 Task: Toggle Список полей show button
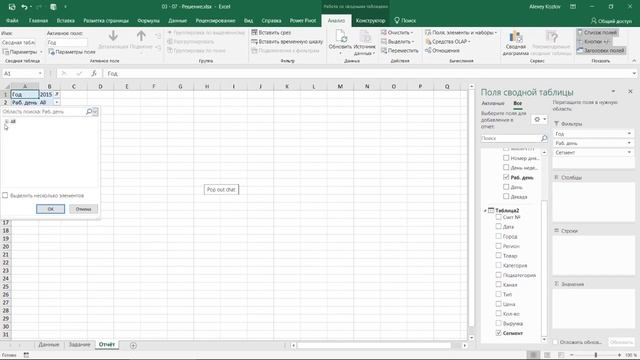pyautogui.click(x=597, y=32)
